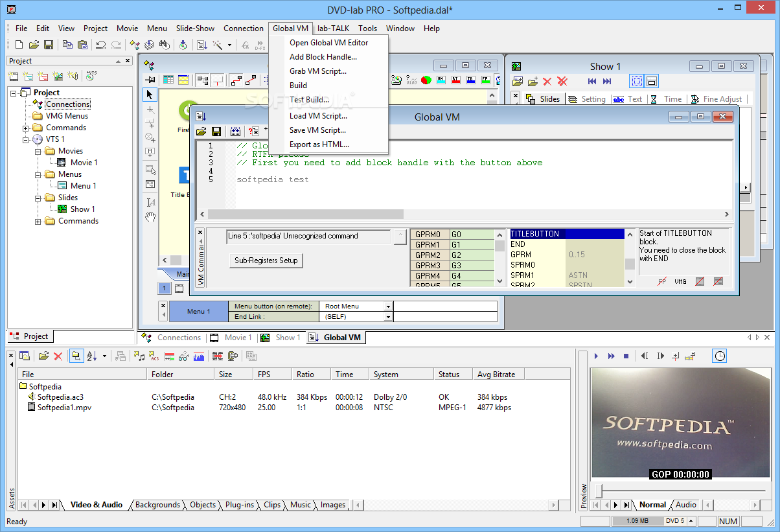Viewport: 780px width, 532px height.
Task: Click the open folder icon in Global VM window
Action: pyautogui.click(x=201, y=132)
